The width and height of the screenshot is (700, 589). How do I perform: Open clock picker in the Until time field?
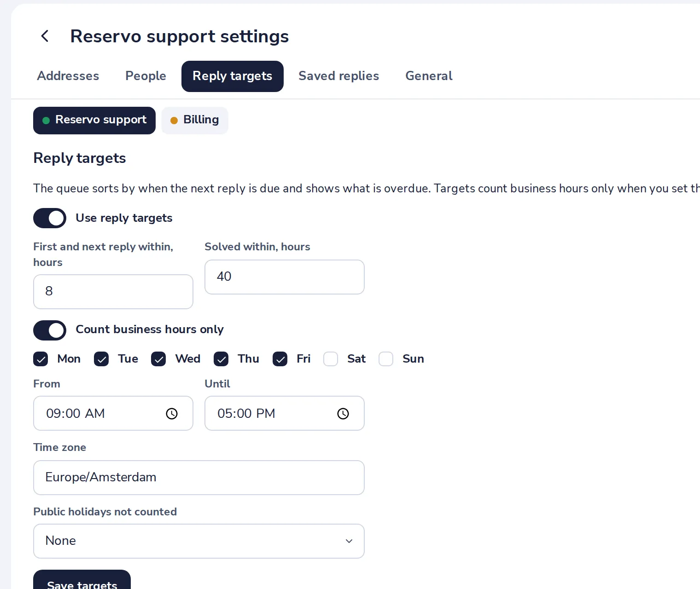(x=343, y=414)
